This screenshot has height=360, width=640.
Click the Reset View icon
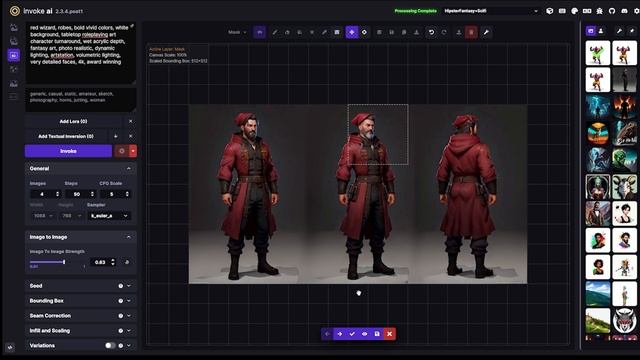pos(364,32)
